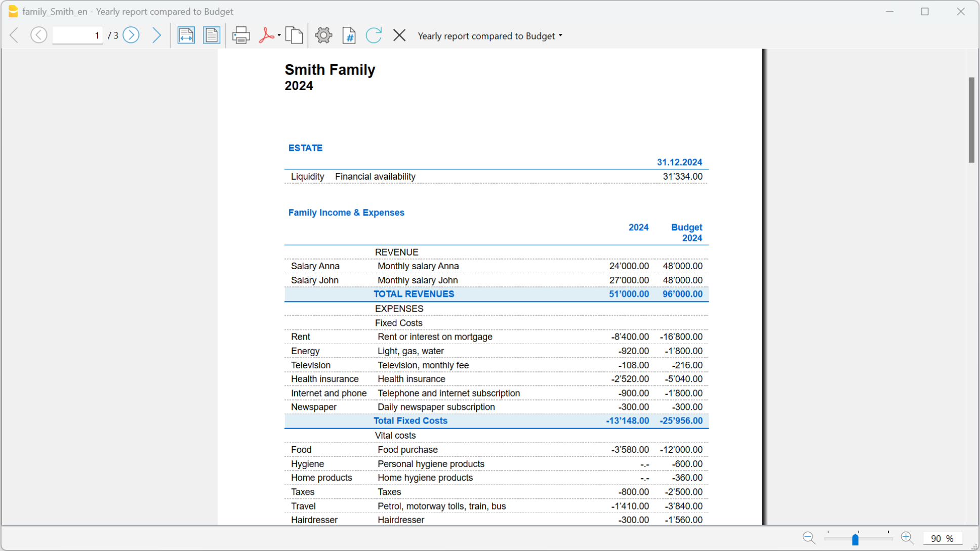Zoom out with the minus magnifier
The image size is (980, 551).
click(x=809, y=538)
